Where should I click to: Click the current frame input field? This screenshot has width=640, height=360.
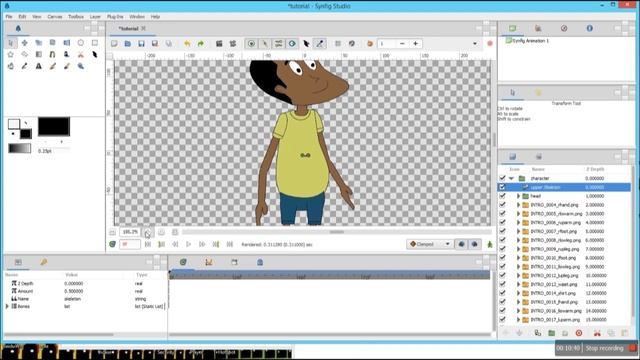(130, 244)
